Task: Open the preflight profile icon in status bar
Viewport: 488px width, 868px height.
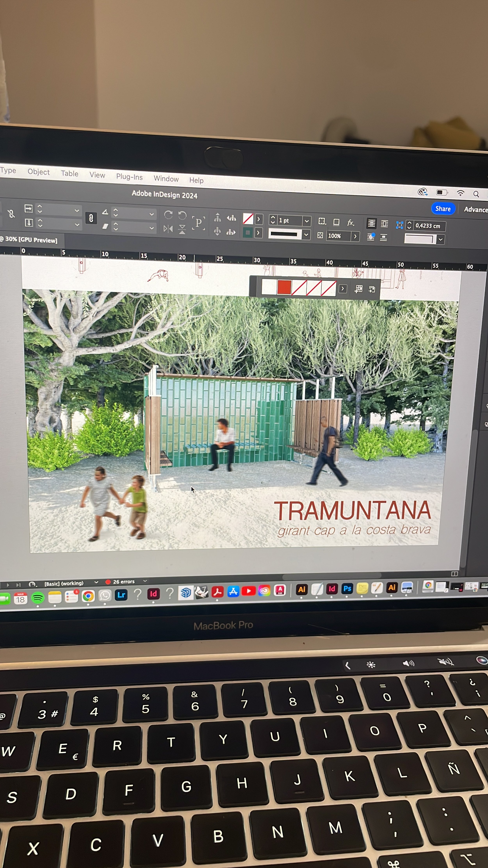Action: click(33, 584)
